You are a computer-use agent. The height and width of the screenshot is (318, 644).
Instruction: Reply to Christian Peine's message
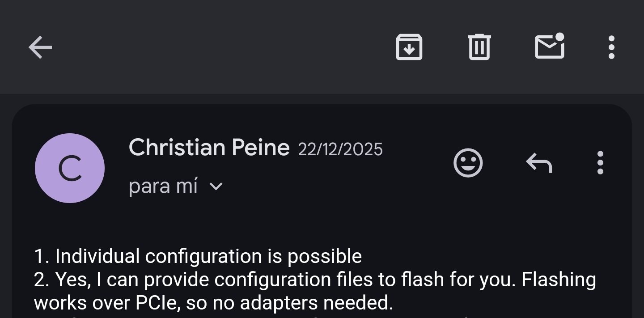539,163
